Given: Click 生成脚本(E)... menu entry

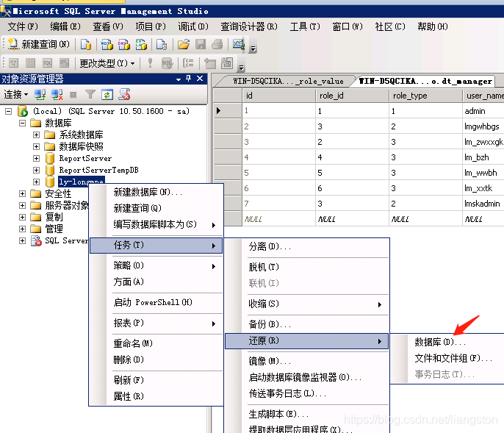Looking at the screenshot, I should (x=306, y=414).
